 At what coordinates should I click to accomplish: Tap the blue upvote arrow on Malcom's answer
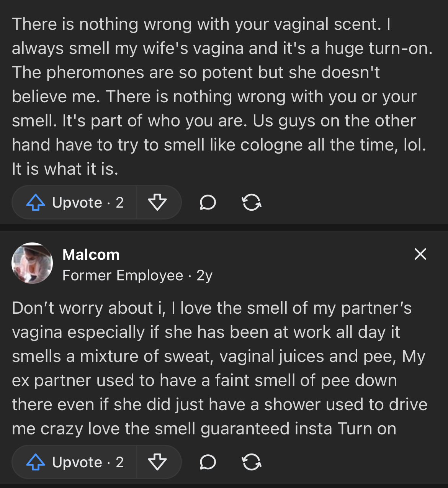pos(36,462)
